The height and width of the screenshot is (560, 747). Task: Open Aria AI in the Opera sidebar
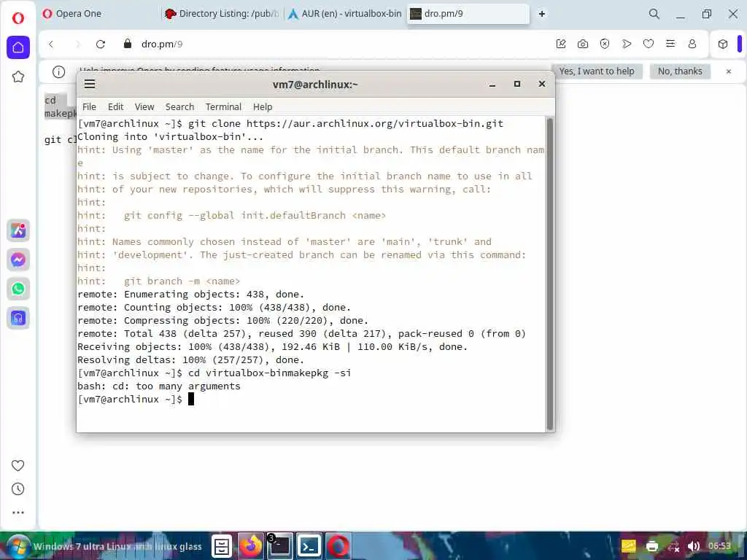coord(18,230)
